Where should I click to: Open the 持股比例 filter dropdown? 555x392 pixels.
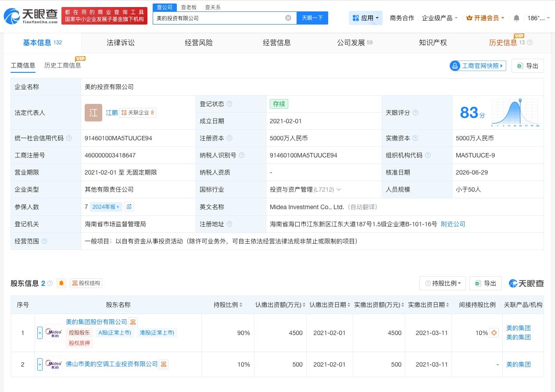442,283
